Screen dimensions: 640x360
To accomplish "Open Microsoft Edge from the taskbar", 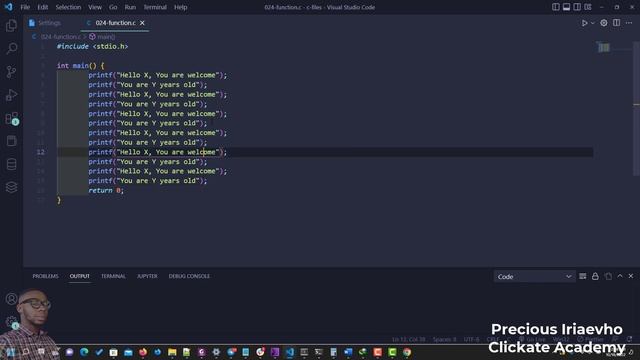I will [84, 352].
